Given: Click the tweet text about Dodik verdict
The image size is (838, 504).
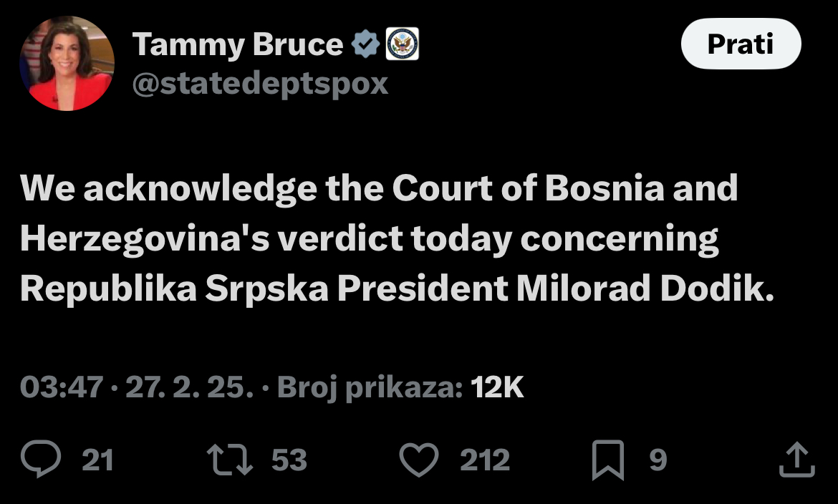Looking at the screenshot, I should pos(397,239).
